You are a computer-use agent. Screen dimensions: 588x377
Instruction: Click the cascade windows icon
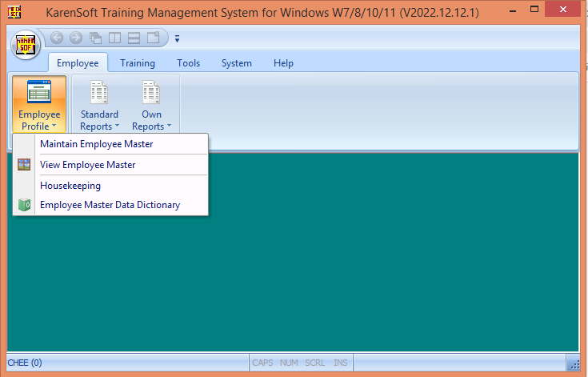point(96,38)
